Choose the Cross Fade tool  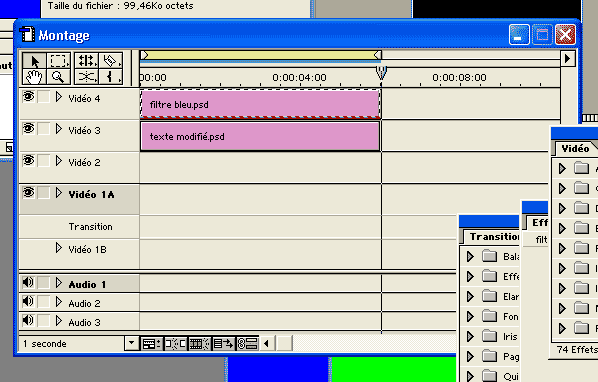pyautogui.click(x=87, y=77)
